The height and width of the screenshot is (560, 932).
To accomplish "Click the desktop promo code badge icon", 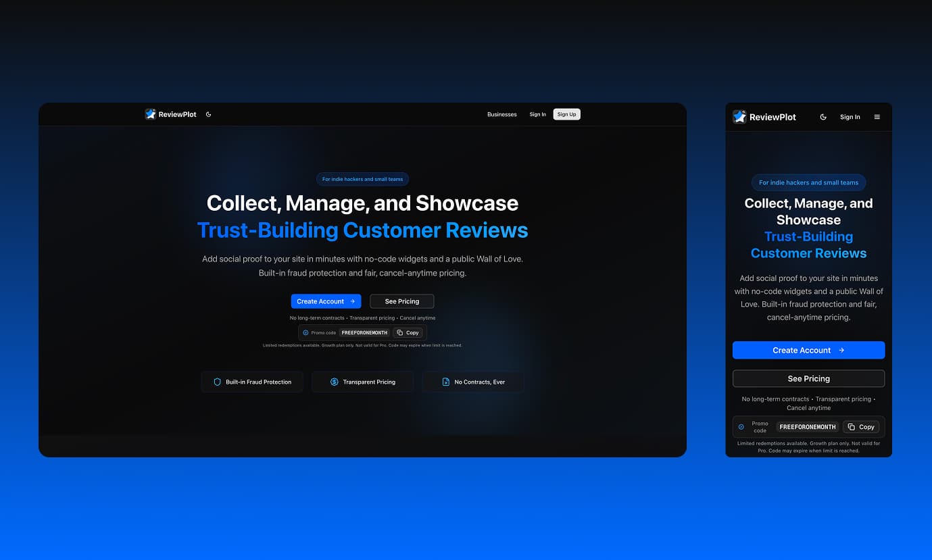I will [x=305, y=332].
